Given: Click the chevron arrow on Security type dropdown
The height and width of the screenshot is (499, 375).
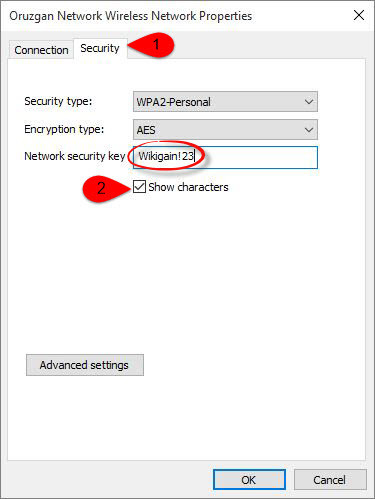Looking at the screenshot, I should click(x=309, y=102).
